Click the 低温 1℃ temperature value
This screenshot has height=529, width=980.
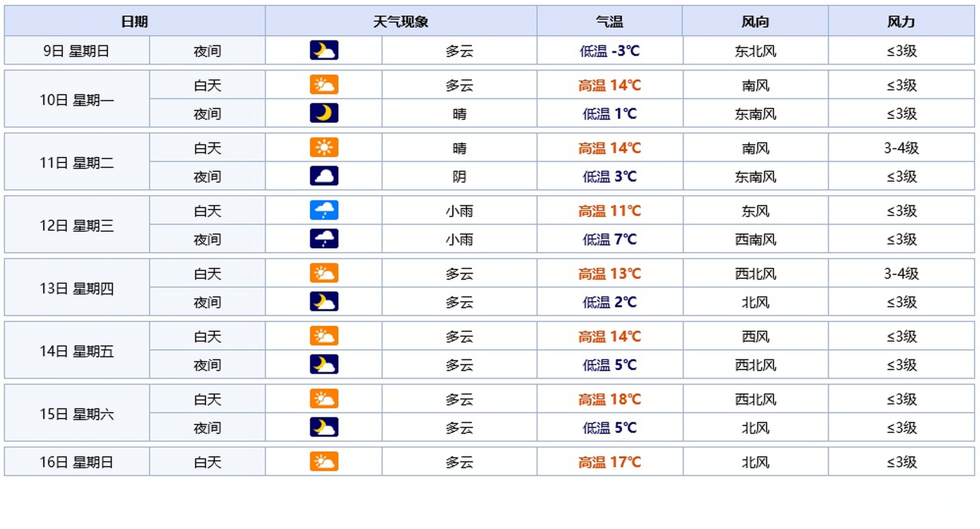coord(609,114)
